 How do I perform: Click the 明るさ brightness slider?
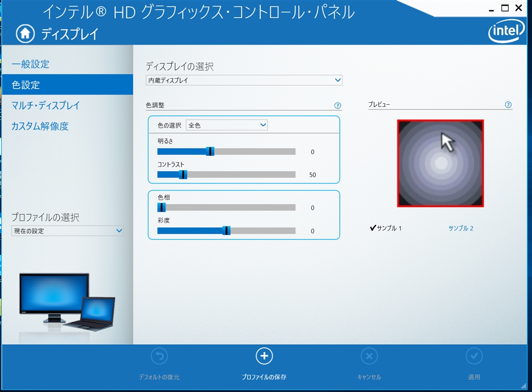227,152
